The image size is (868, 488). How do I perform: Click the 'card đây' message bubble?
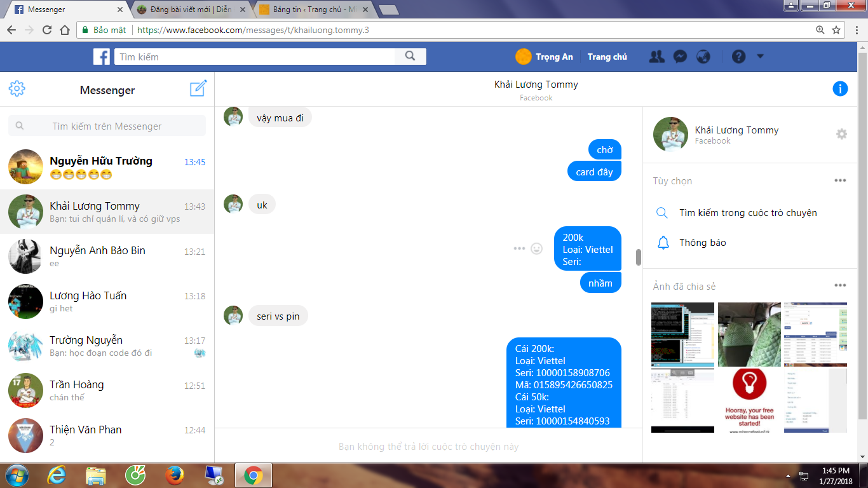tap(594, 172)
